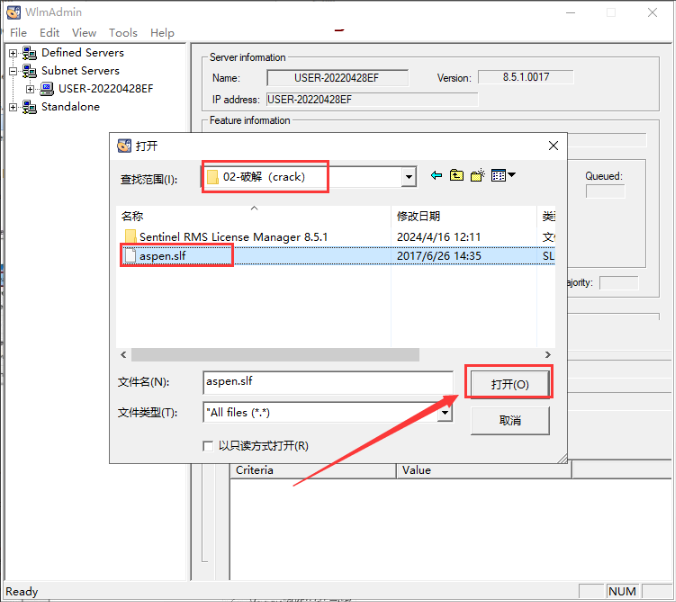The height and width of the screenshot is (602, 676).
Task: Click the All files (*.*) type combo box
Action: pos(328,413)
